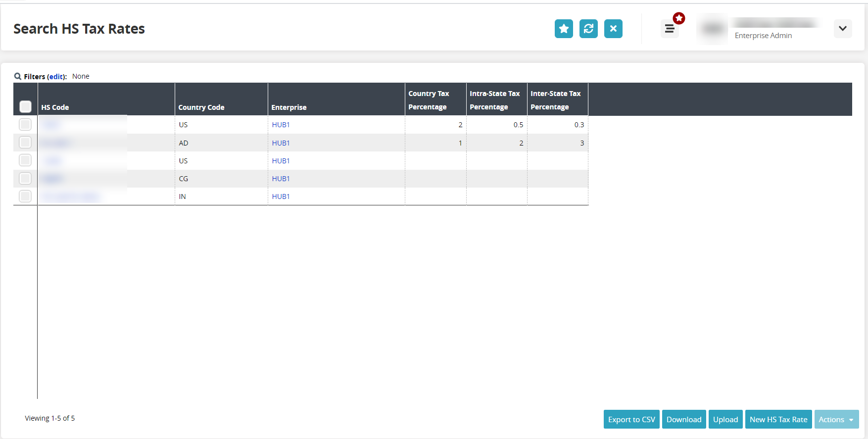Close the Search HS Tax Rates page

pyautogui.click(x=613, y=29)
